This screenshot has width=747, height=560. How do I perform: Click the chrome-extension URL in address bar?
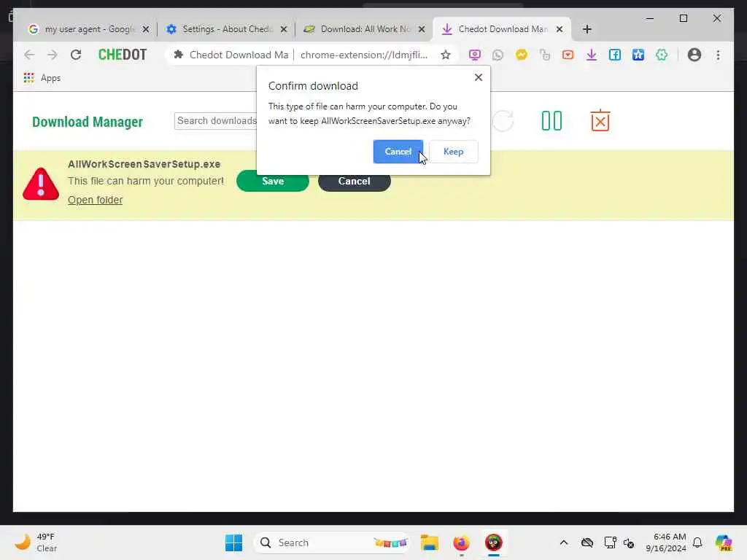click(364, 55)
